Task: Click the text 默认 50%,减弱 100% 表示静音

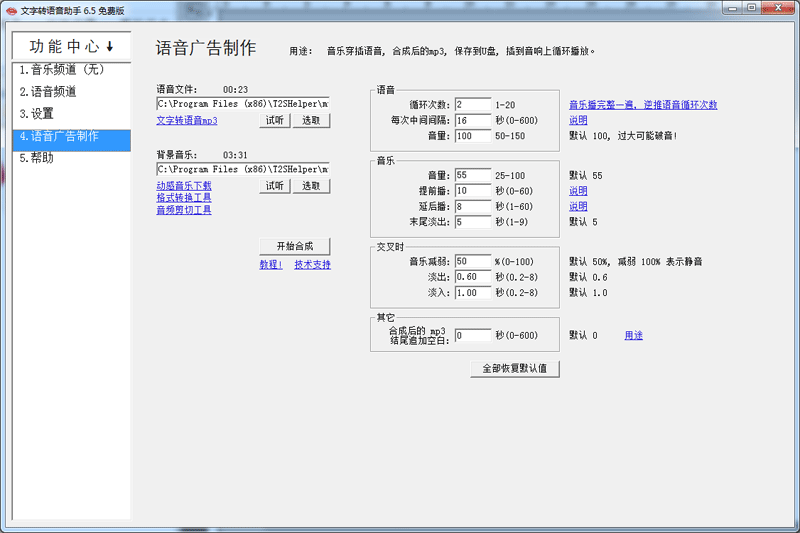Action: (x=636, y=261)
